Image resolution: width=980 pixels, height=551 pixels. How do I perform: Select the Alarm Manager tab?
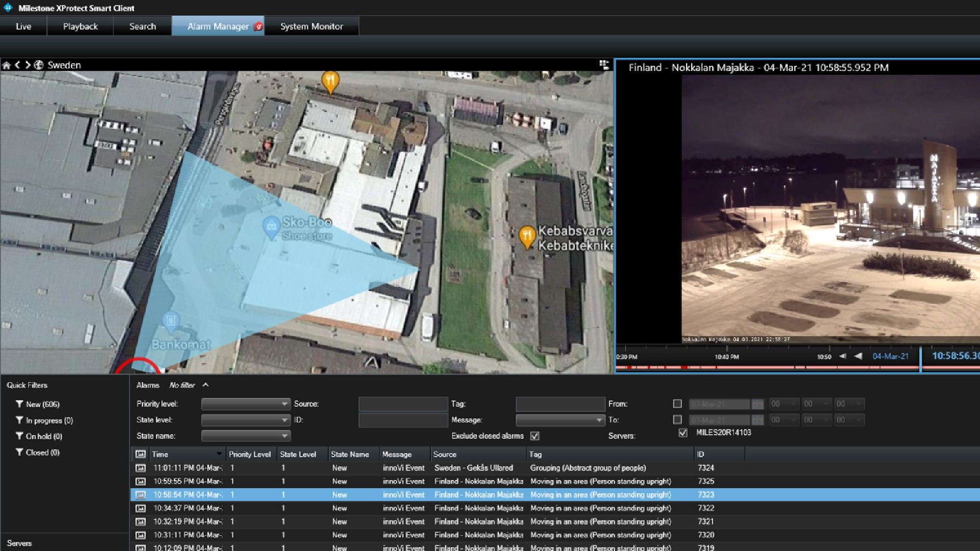tap(218, 26)
